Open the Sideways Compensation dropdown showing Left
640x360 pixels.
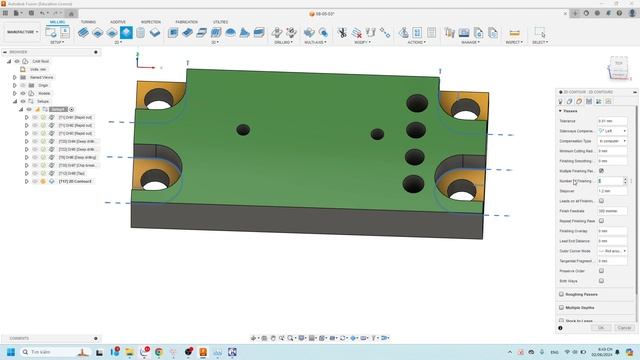[612, 131]
